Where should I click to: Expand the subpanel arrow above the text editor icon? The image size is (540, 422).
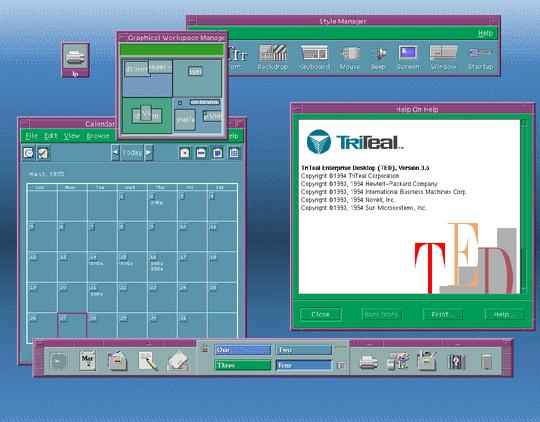tap(149, 343)
